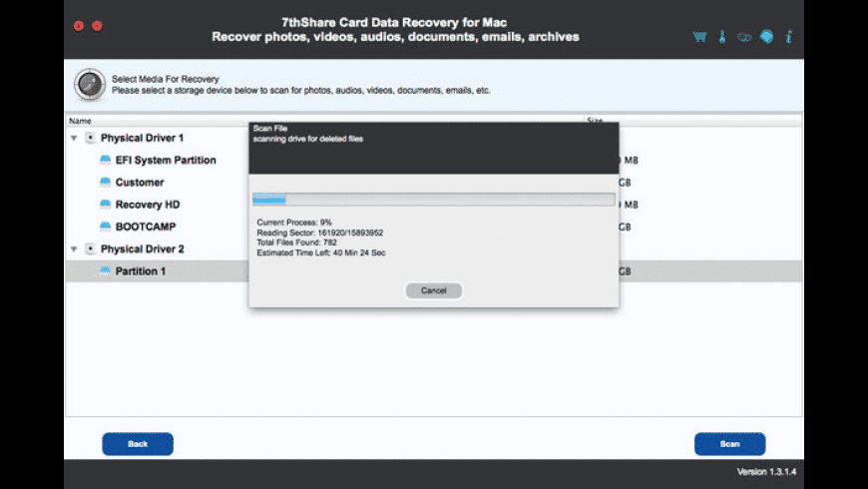Select the EFI System Partition row

(166, 160)
